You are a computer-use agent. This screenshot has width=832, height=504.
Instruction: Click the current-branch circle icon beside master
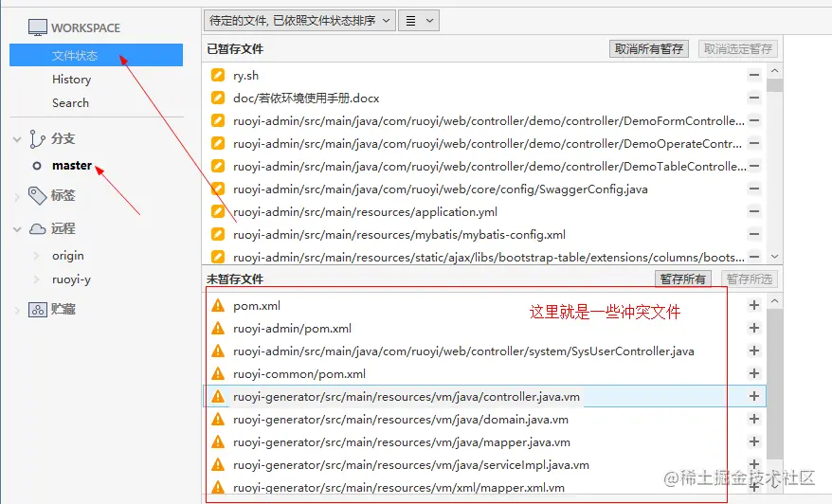coord(37,166)
